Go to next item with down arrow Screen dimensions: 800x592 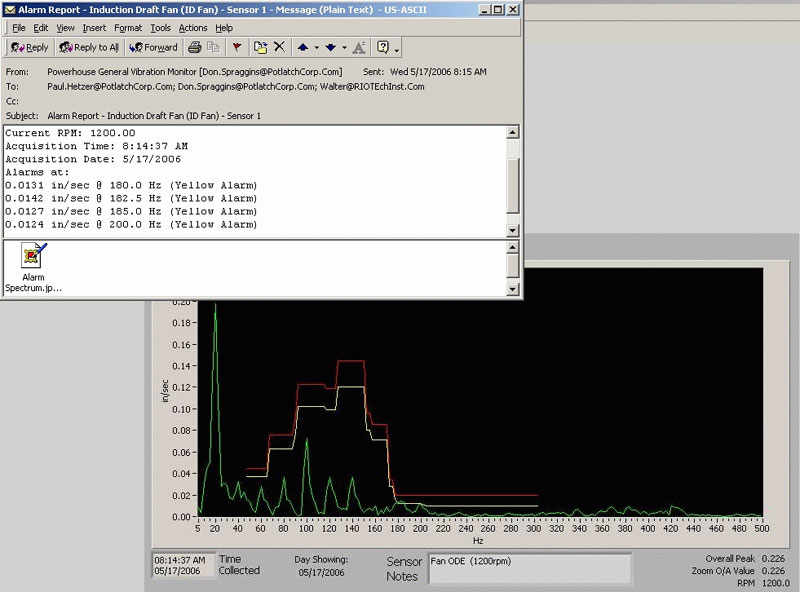331,47
